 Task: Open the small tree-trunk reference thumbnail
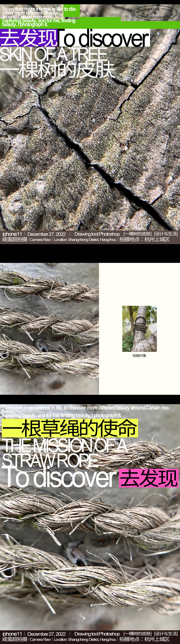139,329
